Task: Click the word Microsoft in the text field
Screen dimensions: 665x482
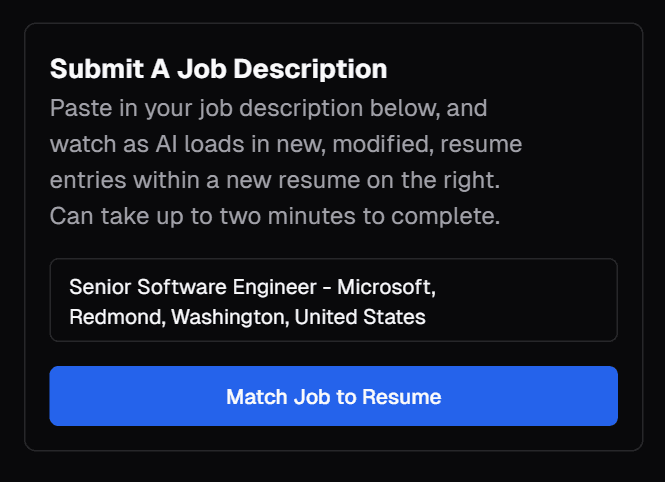Action: point(384,288)
